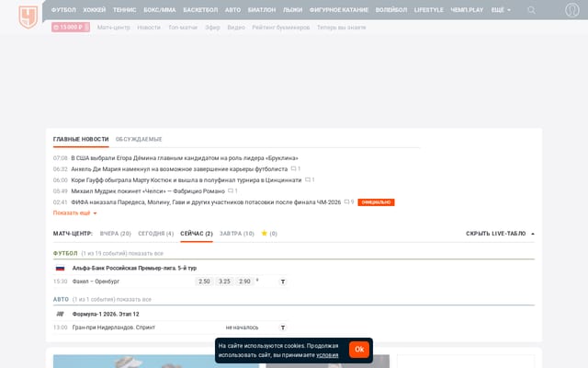Accept cookies with the Ok button

pyautogui.click(x=359, y=350)
